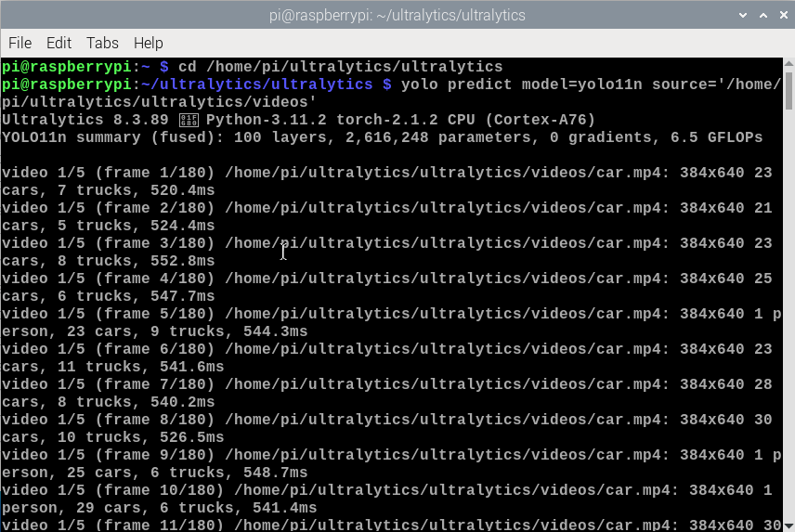Click '(frame 10/180)' in output
Image resolution: width=795 pixels, height=532 pixels.
(159, 490)
